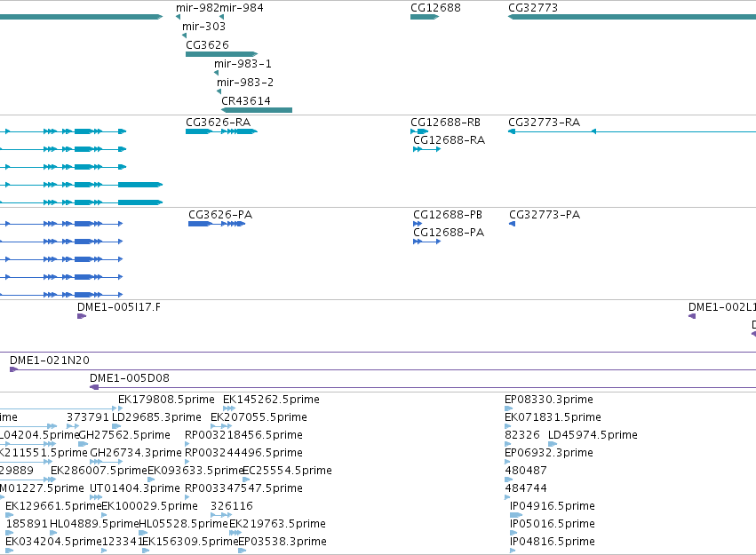The image size is (756, 555).
Task: Select EST UT01404.3prime
Action: (x=135, y=488)
